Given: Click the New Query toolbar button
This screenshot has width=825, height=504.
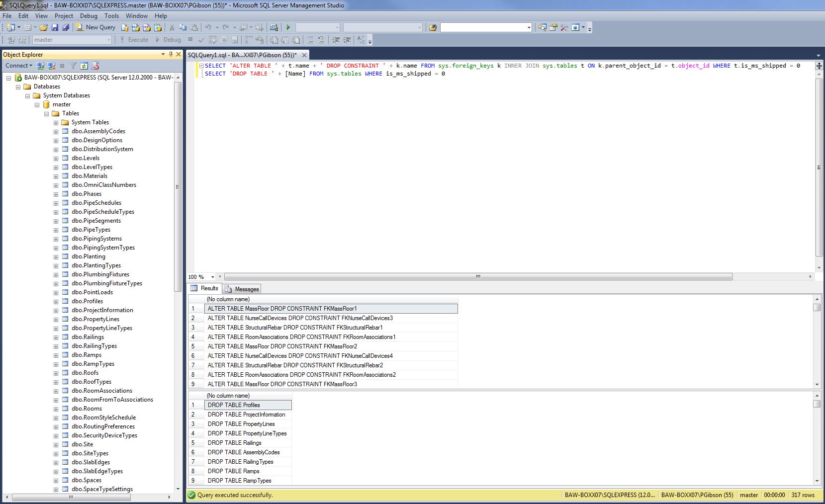Looking at the screenshot, I should pos(95,27).
